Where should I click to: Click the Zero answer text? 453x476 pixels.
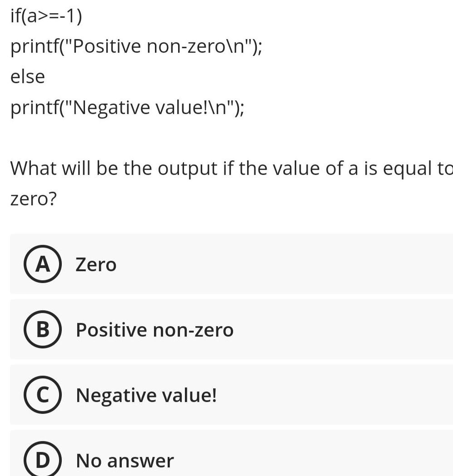(95, 264)
